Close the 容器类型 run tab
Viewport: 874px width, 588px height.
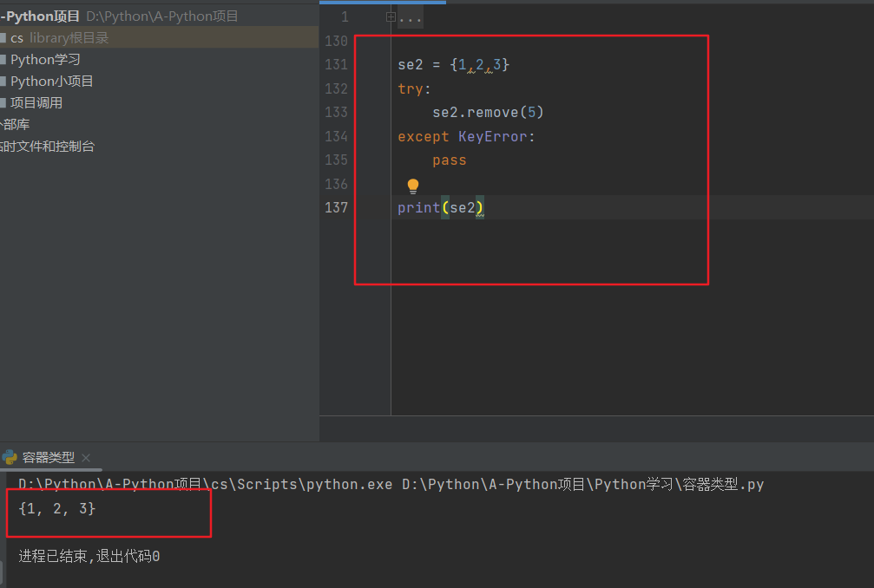86,458
